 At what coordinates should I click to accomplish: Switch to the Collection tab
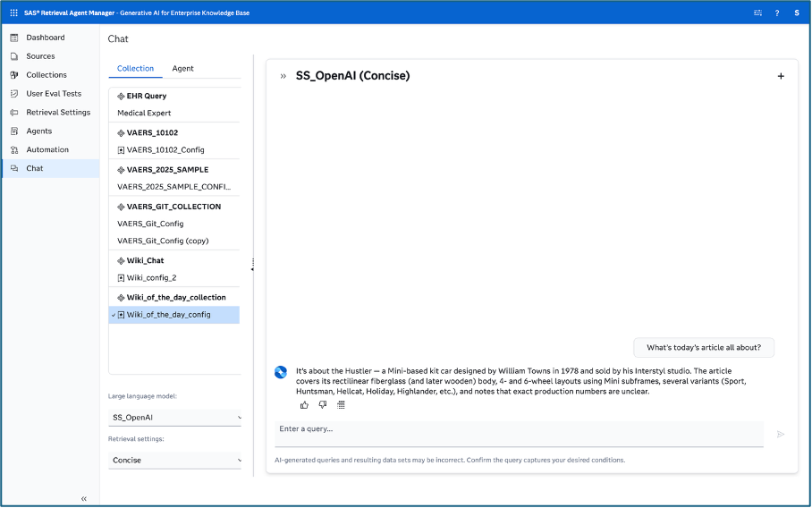[x=135, y=68]
